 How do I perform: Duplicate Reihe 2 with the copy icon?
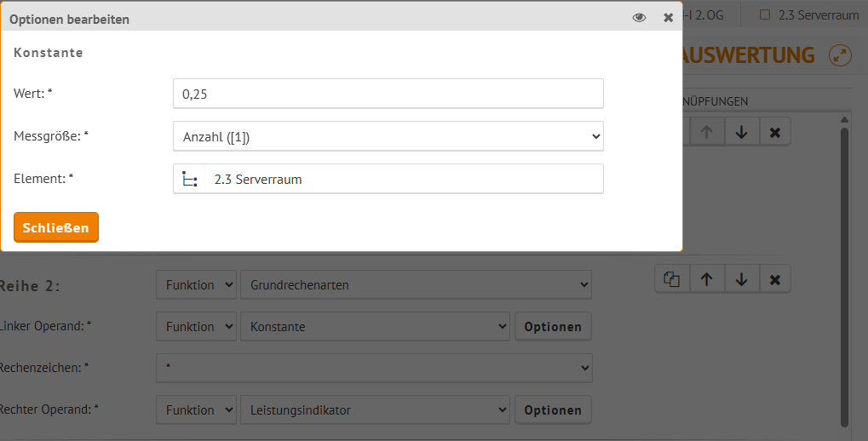pos(672,279)
